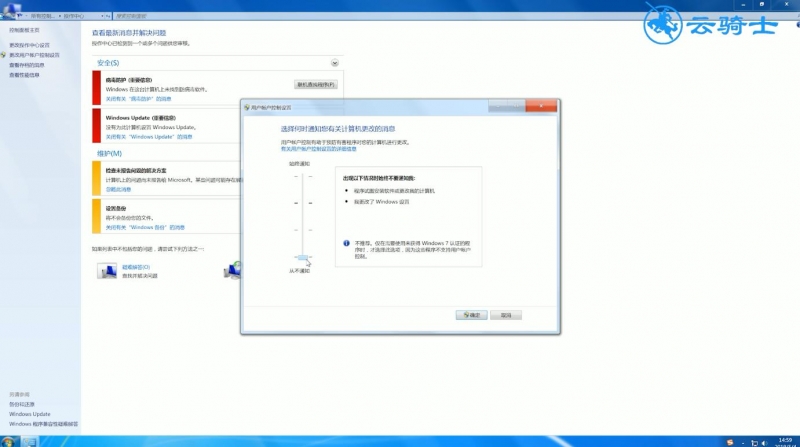Click the 忽略此消息 link
Viewport: 800px width, 447px height.
(118, 189)
